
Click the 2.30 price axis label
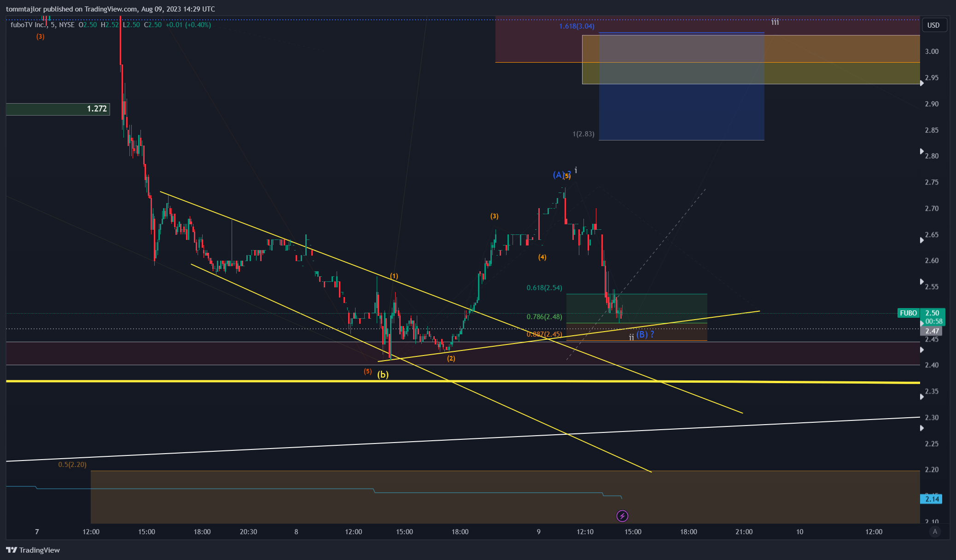(x=932, y=418)
